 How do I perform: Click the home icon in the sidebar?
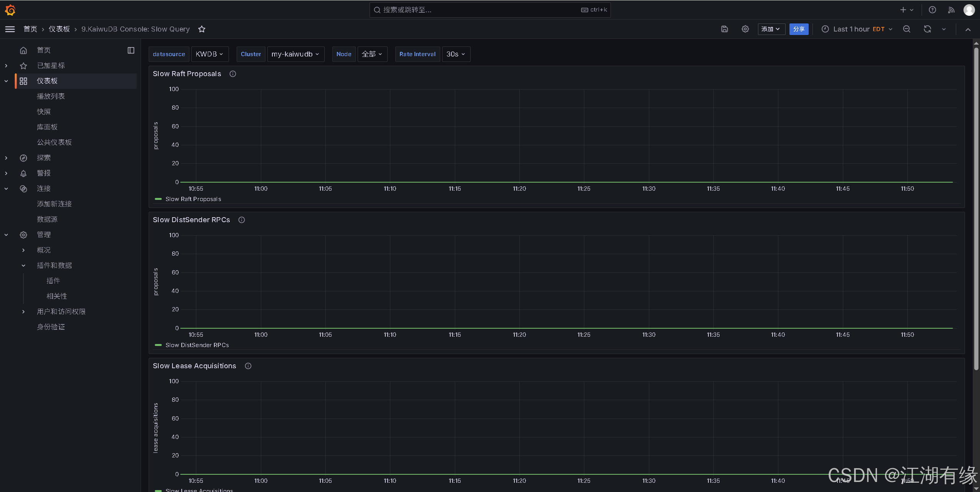[x=23, y=50]
